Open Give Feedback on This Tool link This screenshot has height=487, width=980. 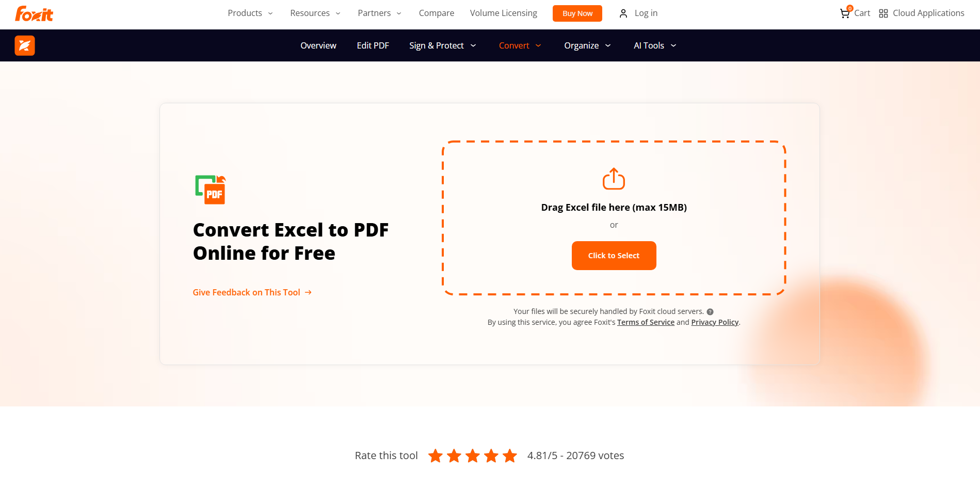click(x=252, y=292)
